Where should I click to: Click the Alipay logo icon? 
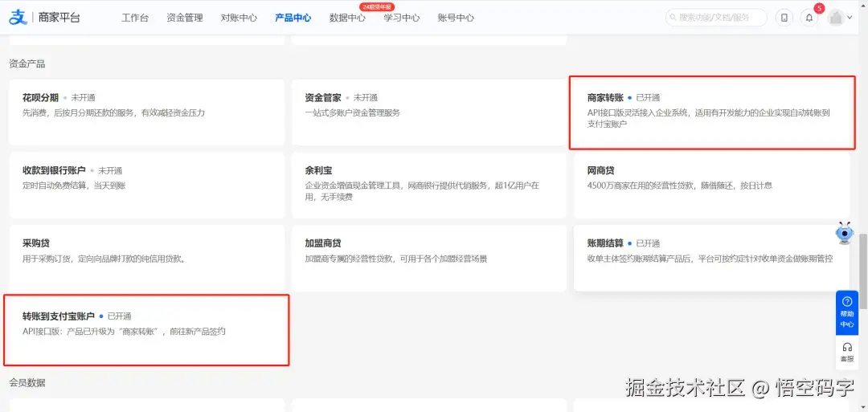click(x=18, y=17)
